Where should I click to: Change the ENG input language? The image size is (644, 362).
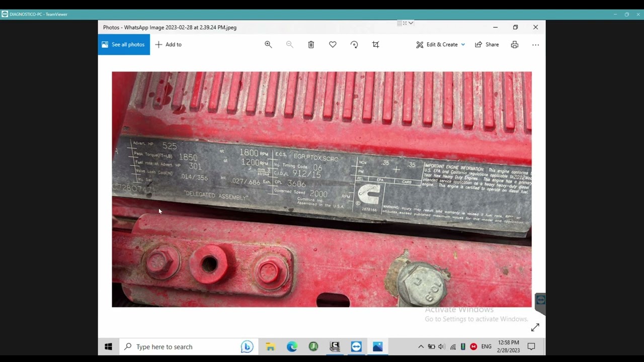(x=486, y=346)
